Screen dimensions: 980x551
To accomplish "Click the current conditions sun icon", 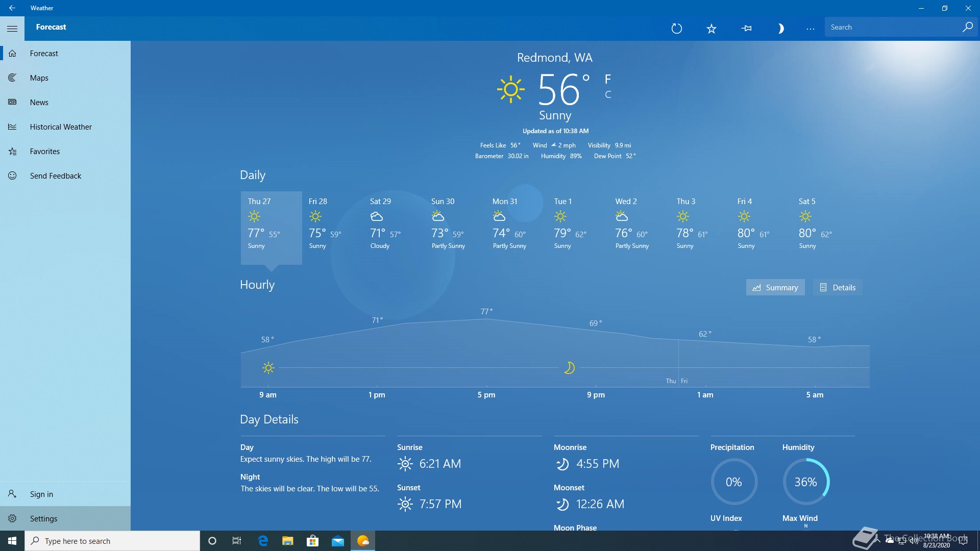I will (510, 90).
